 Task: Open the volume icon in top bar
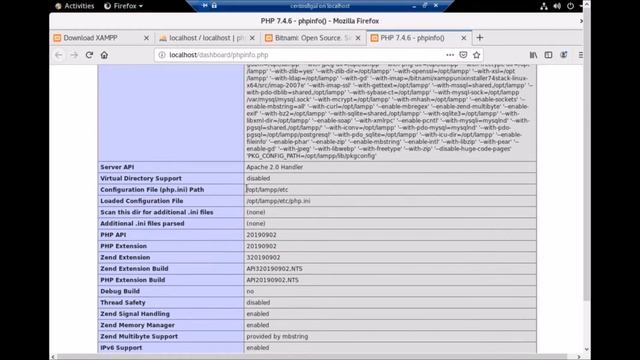coord(557,6)
